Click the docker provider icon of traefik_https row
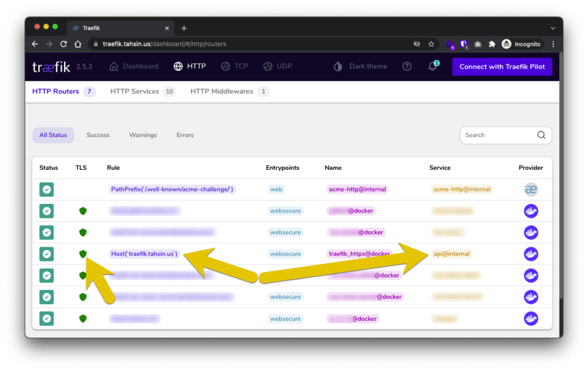 tap(531, 254)
